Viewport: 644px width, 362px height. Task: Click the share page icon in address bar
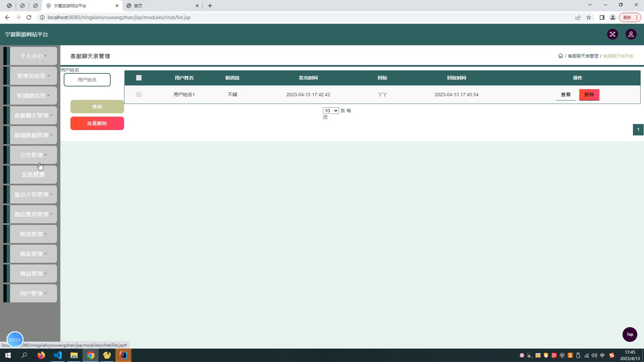578,17
